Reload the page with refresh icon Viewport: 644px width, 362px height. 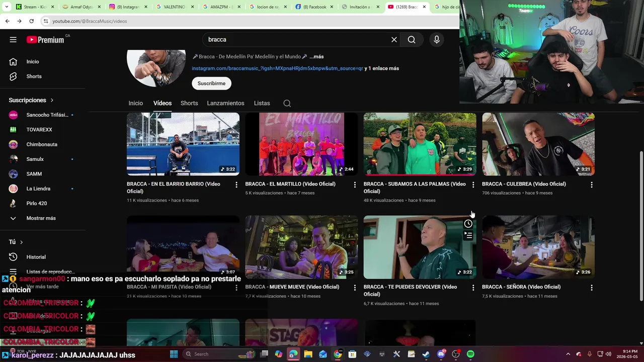31,21
